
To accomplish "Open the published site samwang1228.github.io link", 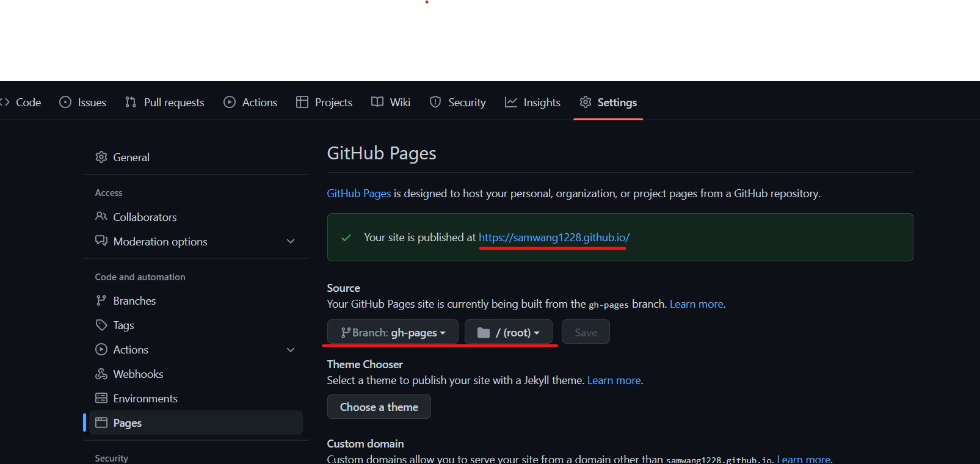I will click(554, 237).
